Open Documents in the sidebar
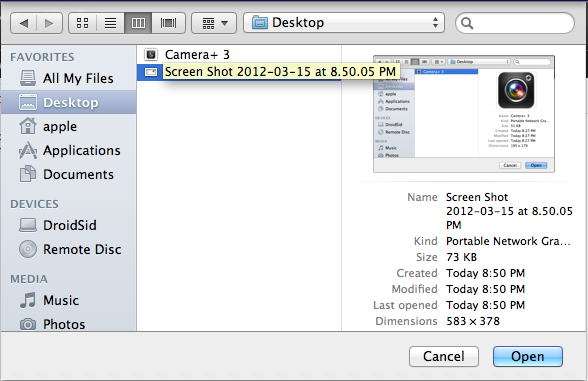 pyautogui.click(x=69, y=174)
